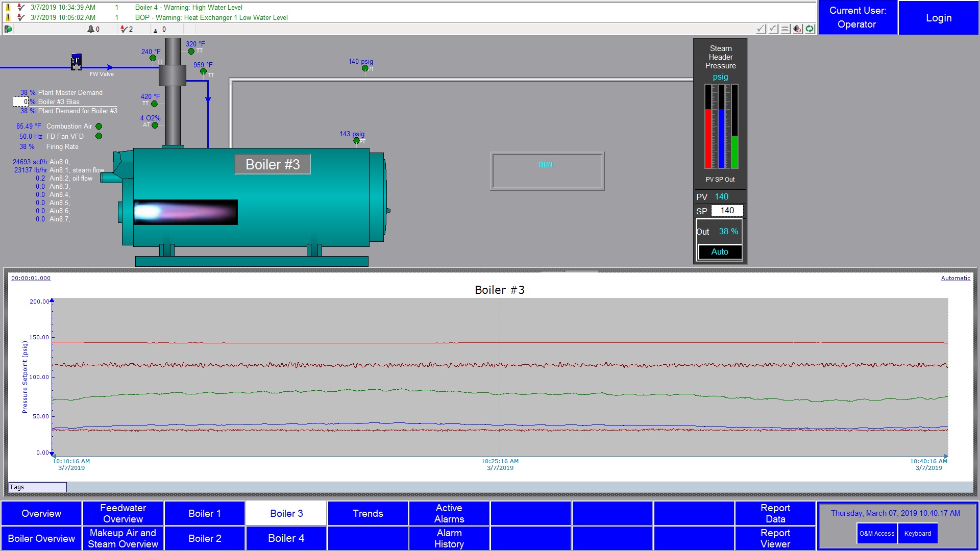Click the Login button
The width and height of the screenshot is (980, 551).
point(939,18)
